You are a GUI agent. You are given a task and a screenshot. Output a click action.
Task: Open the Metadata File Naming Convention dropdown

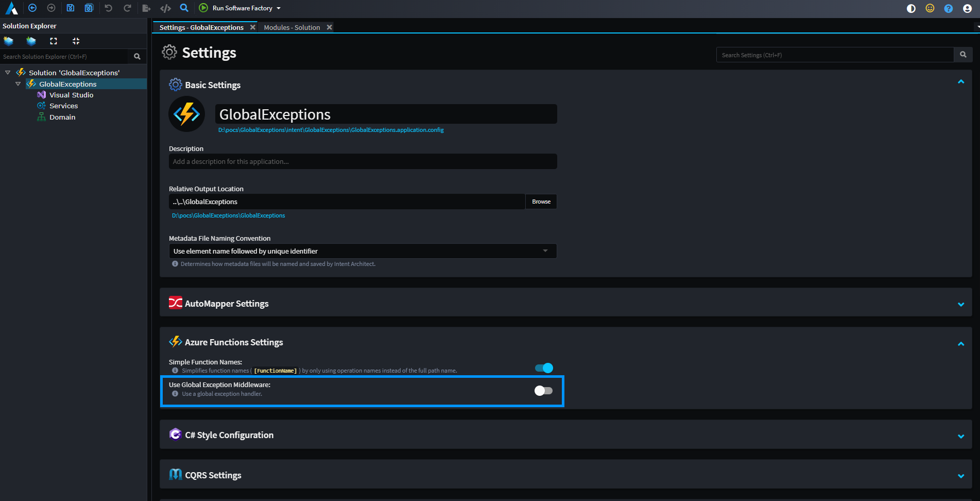pyautogui.click(x=363, y=251)
